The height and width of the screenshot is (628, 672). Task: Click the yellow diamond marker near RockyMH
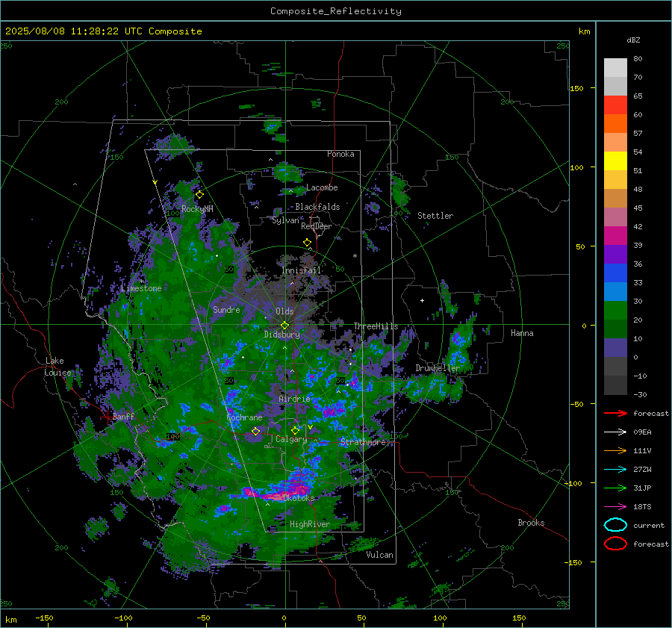[x=199, y=195]
